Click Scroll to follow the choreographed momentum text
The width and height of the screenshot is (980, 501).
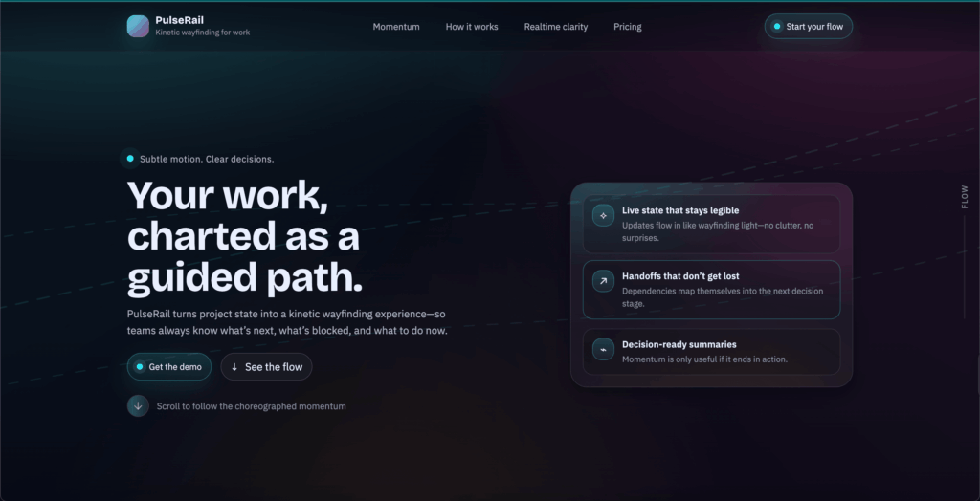pyautogui.click(x=251, y=406)
